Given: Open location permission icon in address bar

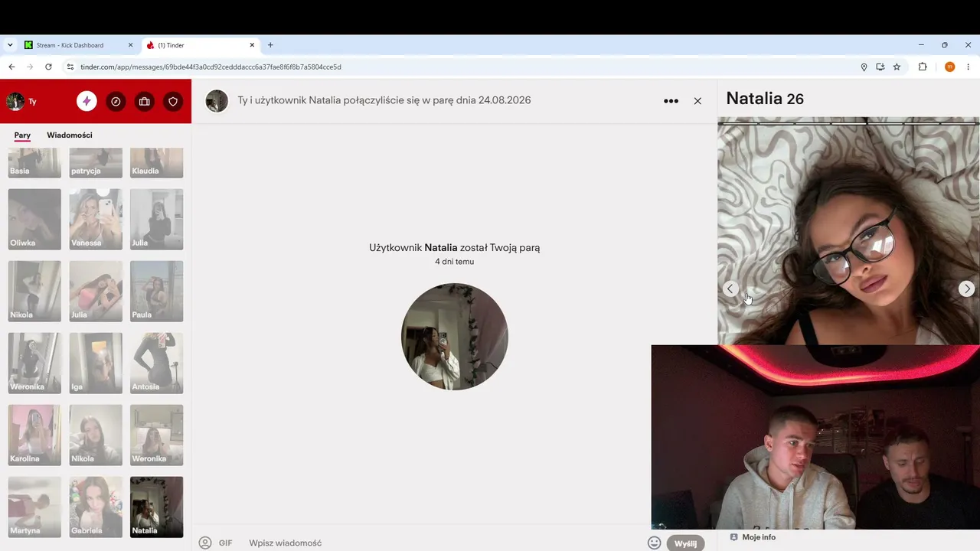Looking at the screenshot, I should pyautogui.click(x=864, y=67).
